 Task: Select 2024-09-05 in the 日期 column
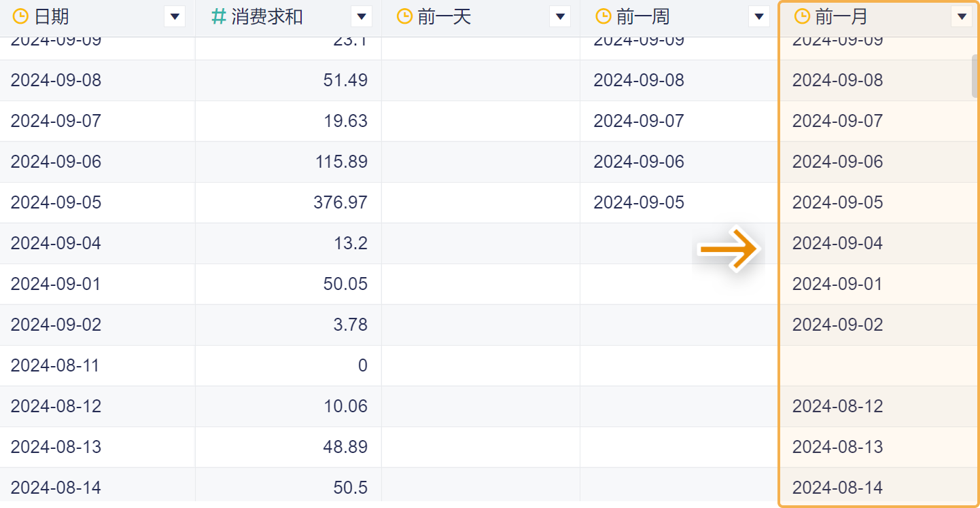point(56,202)
